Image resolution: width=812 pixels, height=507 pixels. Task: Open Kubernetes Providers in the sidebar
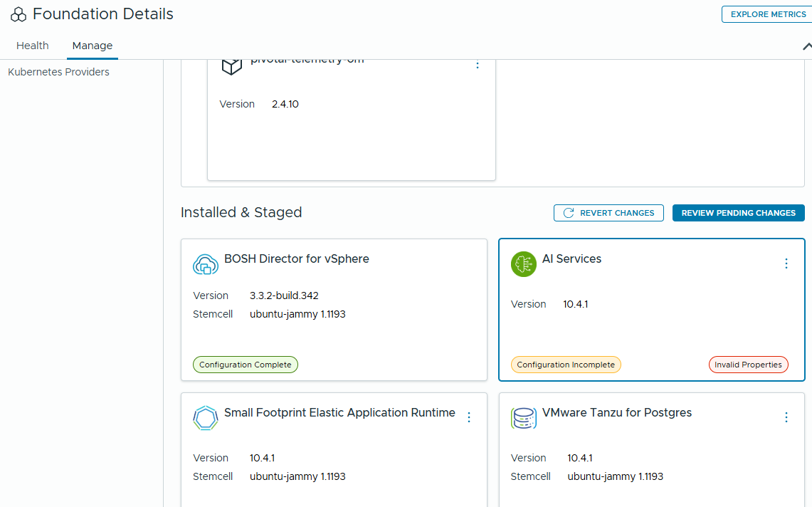pos(58,72)
